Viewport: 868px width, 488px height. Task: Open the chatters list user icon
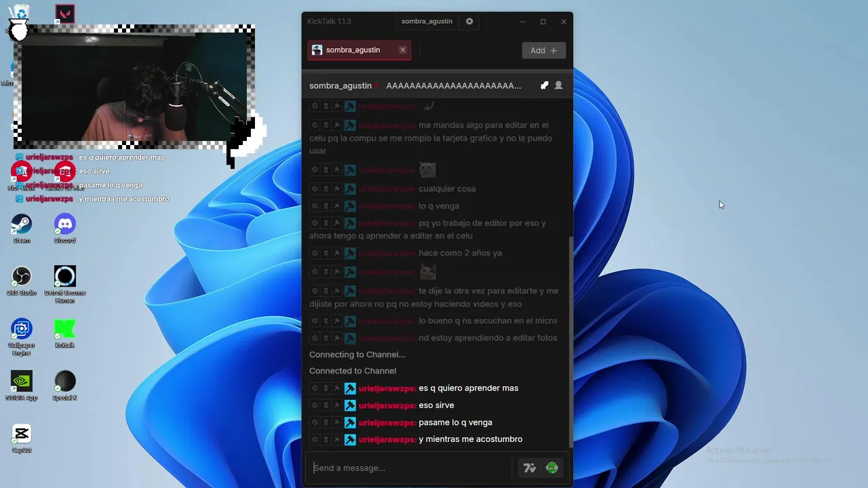click(558, 85)
